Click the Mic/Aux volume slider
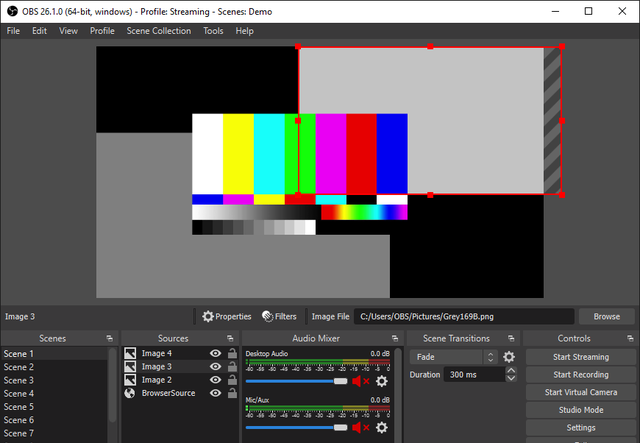The height and width of the screenshot is (443, 640). 296,427
